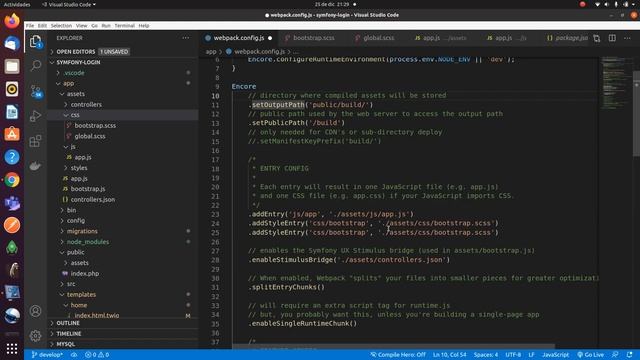Open the Docker view in activity bar
Image resolution: width=640 pixels, height=360 pixels.
tap(36, 166)
